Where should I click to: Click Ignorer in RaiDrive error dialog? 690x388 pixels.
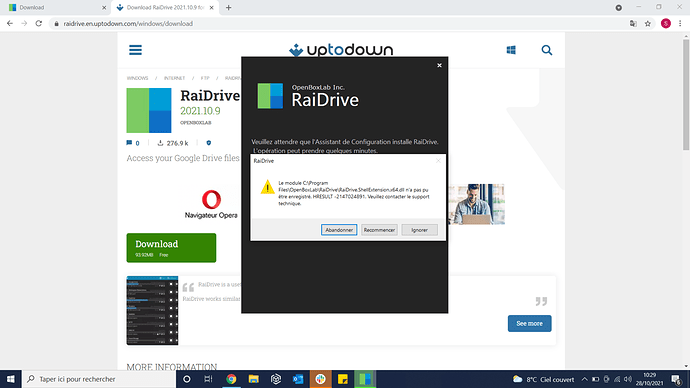[419, 230]
